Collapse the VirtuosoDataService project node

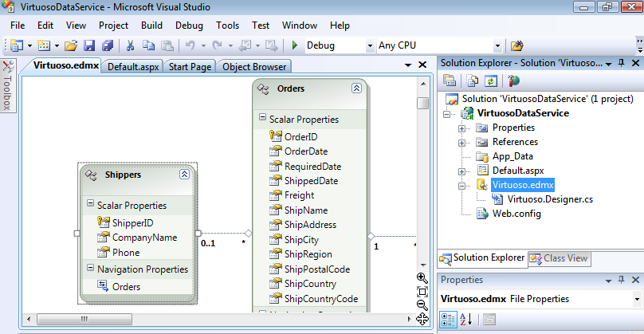[x=446, y=114]
